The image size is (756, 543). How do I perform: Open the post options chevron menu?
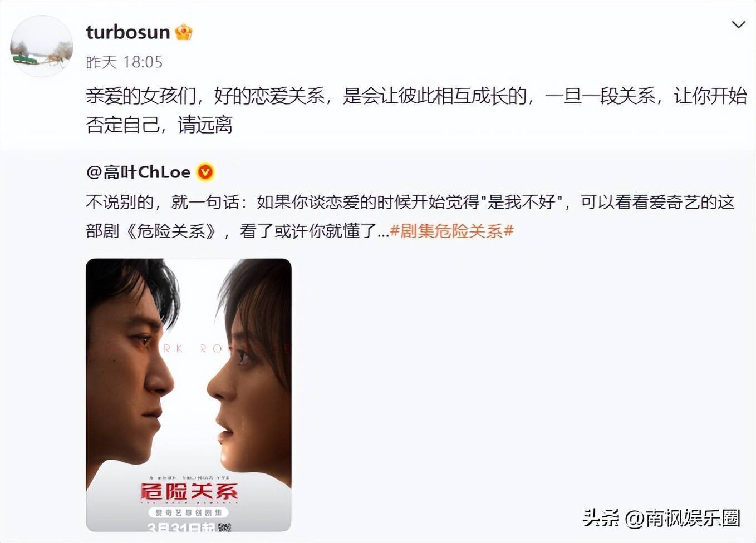click(x=738, y=25)
